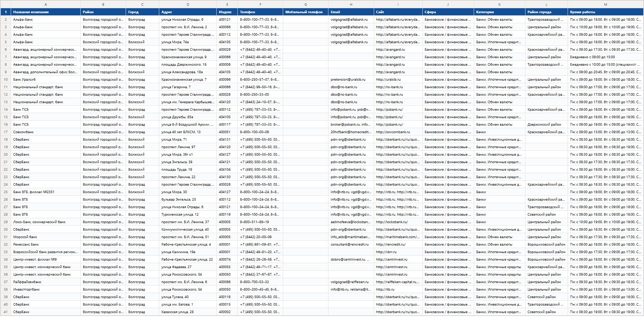Select the 'Совкомбанк' company cell

46,132
